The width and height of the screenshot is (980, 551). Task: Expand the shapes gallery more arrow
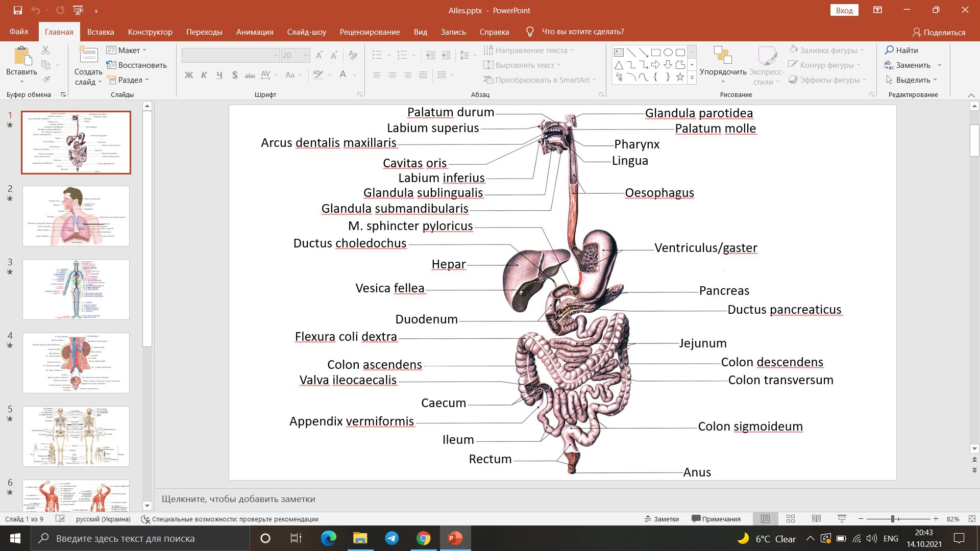[692, 78]
